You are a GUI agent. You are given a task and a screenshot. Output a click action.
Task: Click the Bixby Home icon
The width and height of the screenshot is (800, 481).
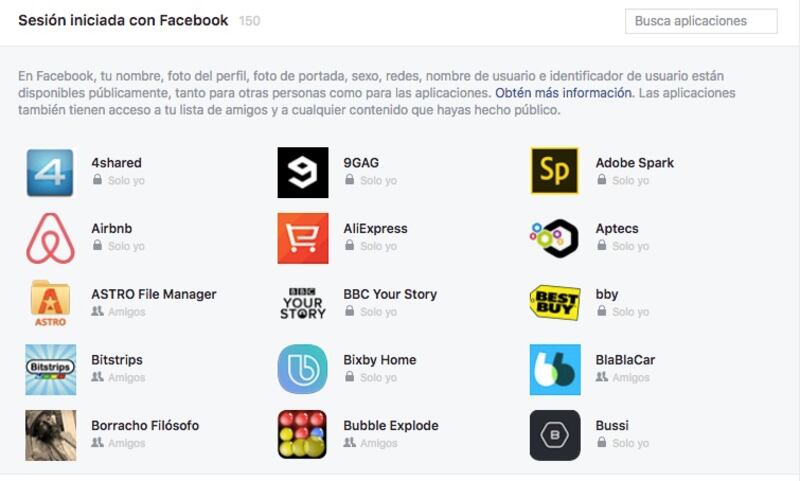[x=303, y=369]
